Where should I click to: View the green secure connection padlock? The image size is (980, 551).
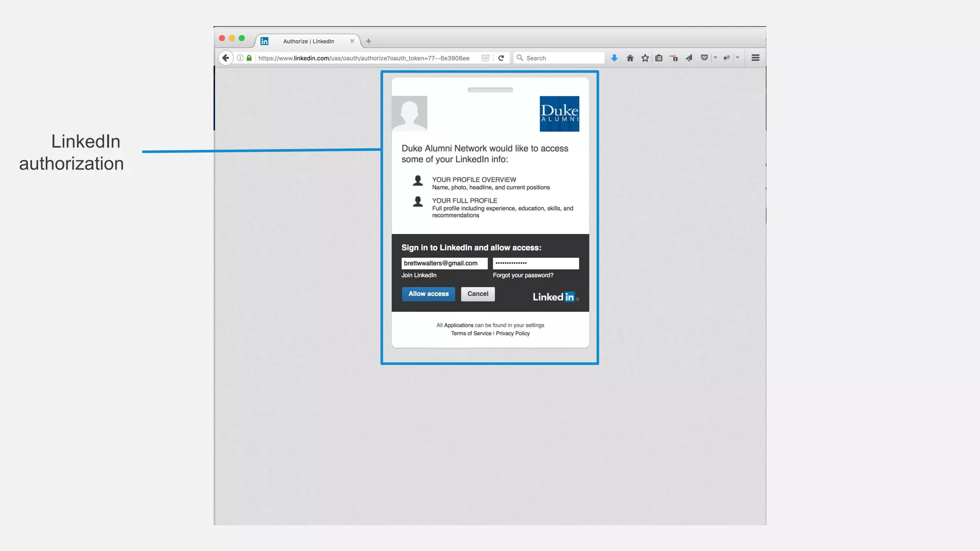tap(249, 58)
